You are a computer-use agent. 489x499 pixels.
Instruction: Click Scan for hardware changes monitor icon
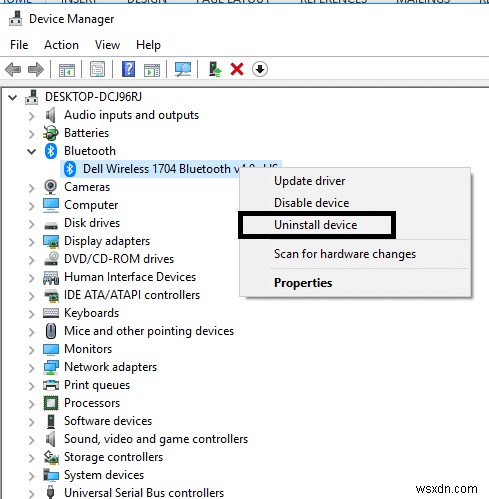(183, 69)
